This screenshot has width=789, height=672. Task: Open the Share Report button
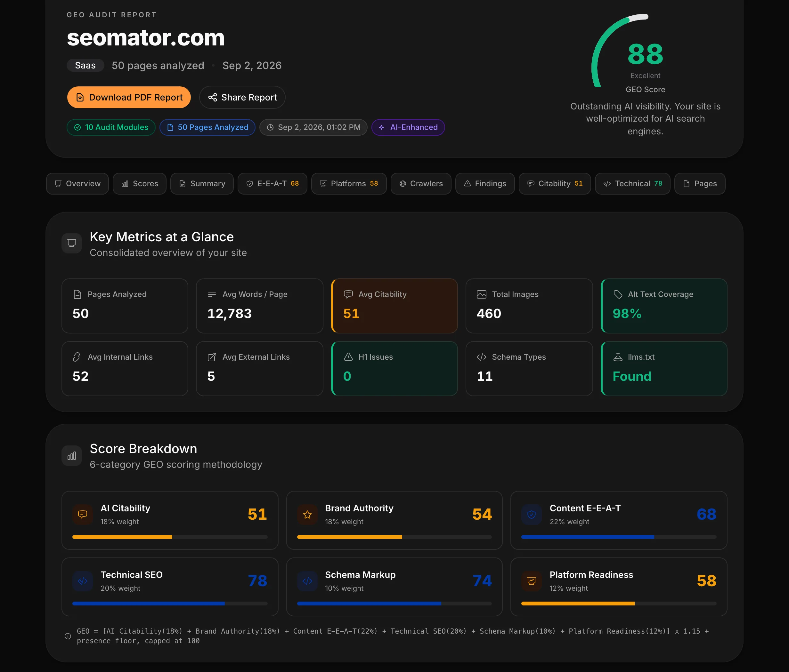click(x=242, y=97)
